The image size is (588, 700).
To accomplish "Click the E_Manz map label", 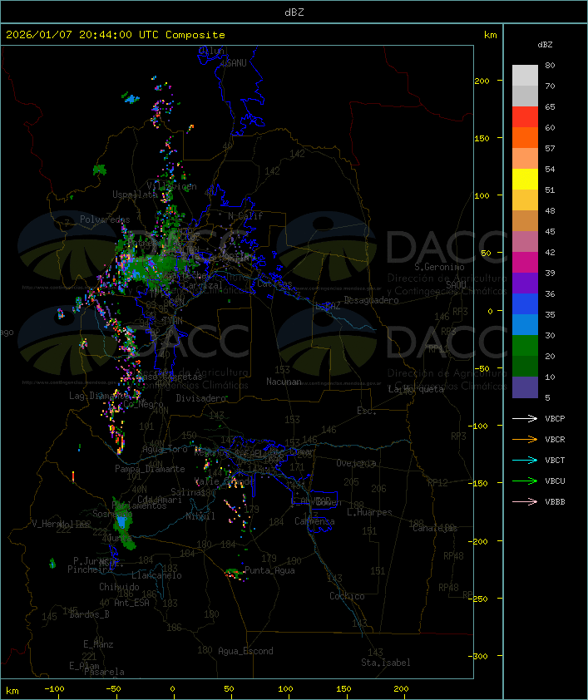I will coord(98,644).
